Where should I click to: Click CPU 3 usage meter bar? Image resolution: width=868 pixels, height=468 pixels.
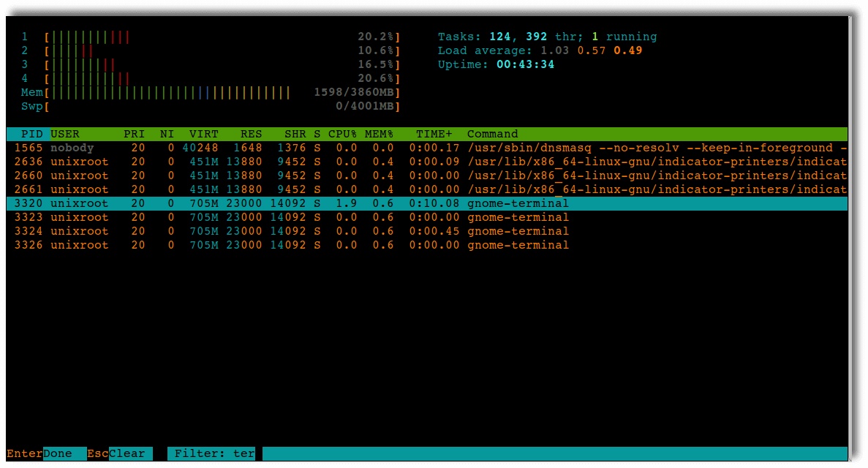(222, 65)
